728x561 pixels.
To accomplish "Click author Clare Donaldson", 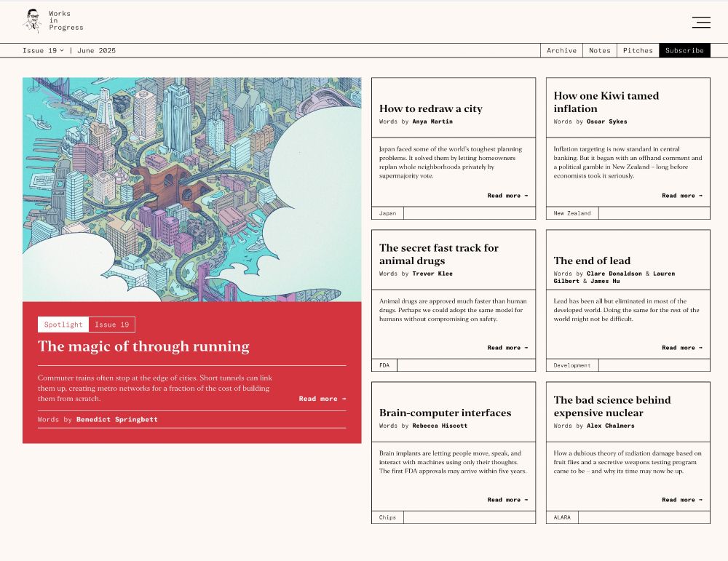I will pos(614,274).
